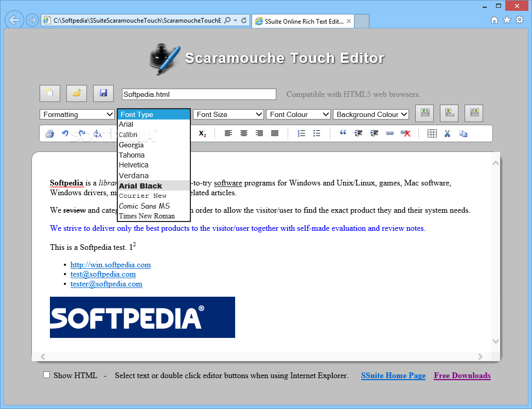Open the browser Home page icon
This screenshot has width=532, height=409.
(x=494, y=20)
